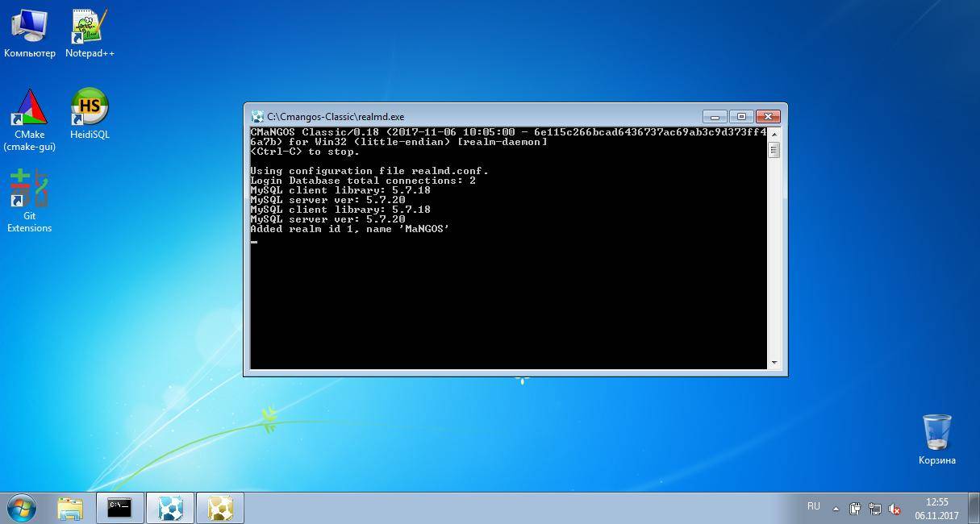
Task: Select the Git Extensions desktop shortcut
Action: pos(29,202)
